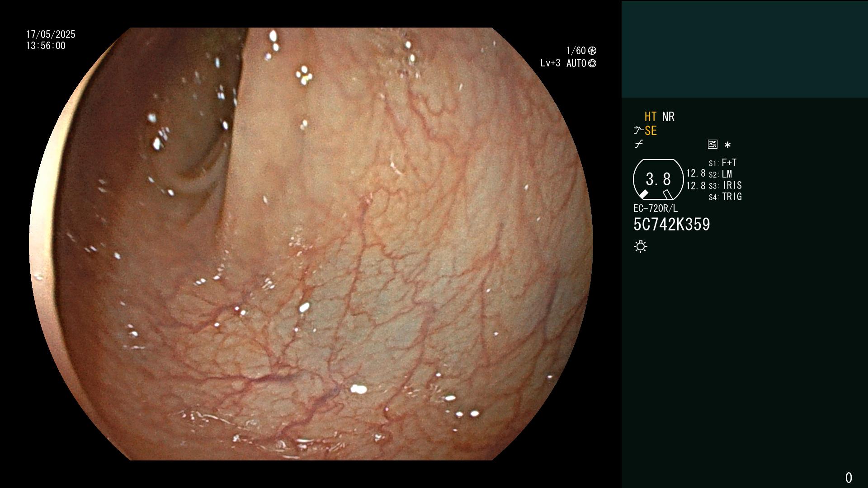Toggle the SE structure enhancement indicator
The width and height of the screenshot is (868, 488).
tap(651, 131)
